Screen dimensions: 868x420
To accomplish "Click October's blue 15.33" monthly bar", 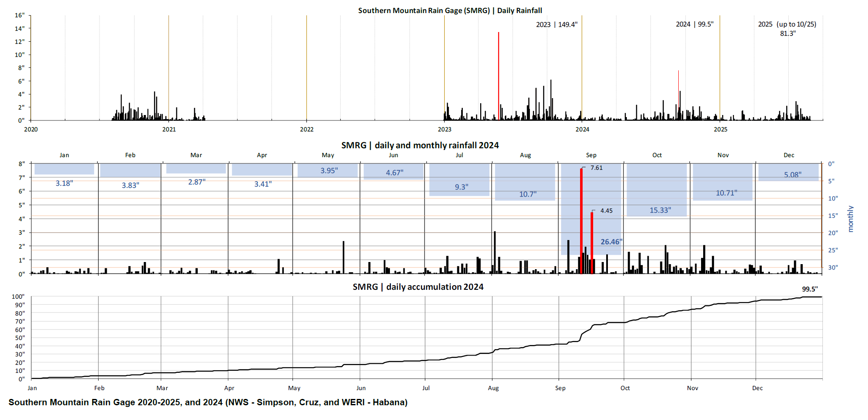I will tap(656, 190).
